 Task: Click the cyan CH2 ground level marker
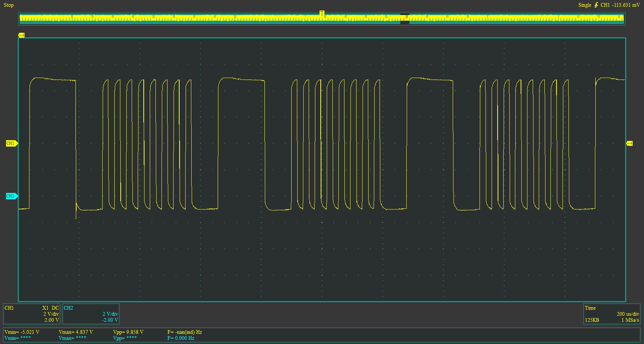[x=11, y=196]
